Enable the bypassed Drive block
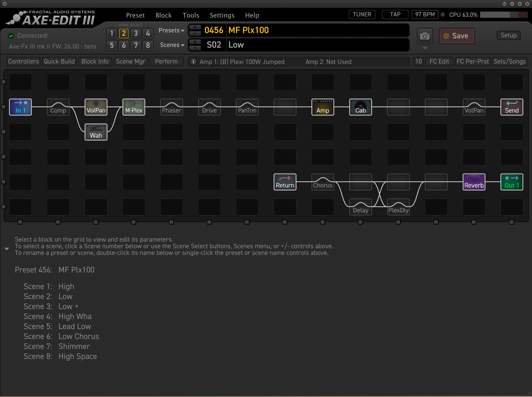This screenshot has height=397, width=532. (x=209, y=107)
